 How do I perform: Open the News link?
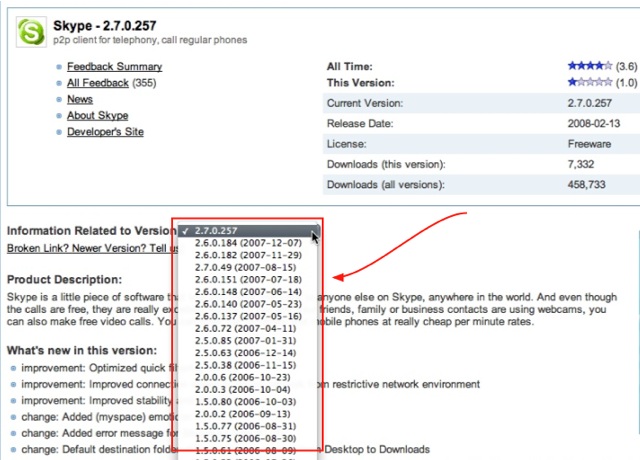coord(80,99)
